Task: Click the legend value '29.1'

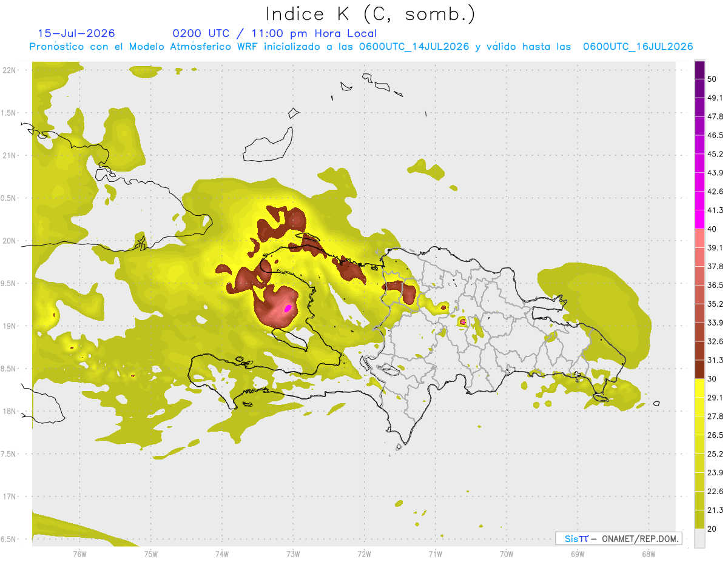Action: click(x=715, y=398)
